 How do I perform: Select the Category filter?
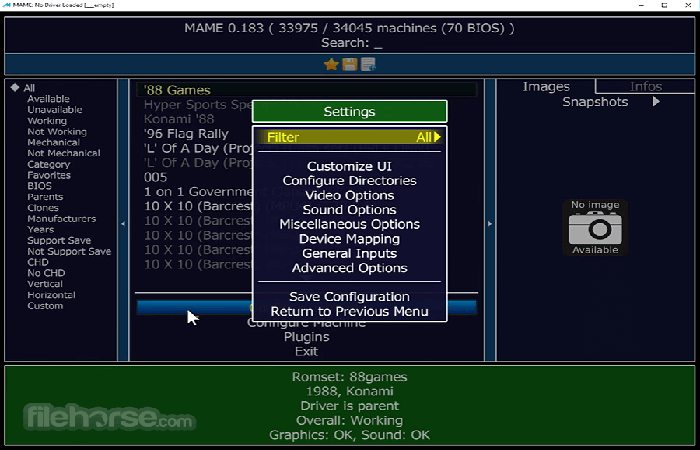click(x=49, y=164)
